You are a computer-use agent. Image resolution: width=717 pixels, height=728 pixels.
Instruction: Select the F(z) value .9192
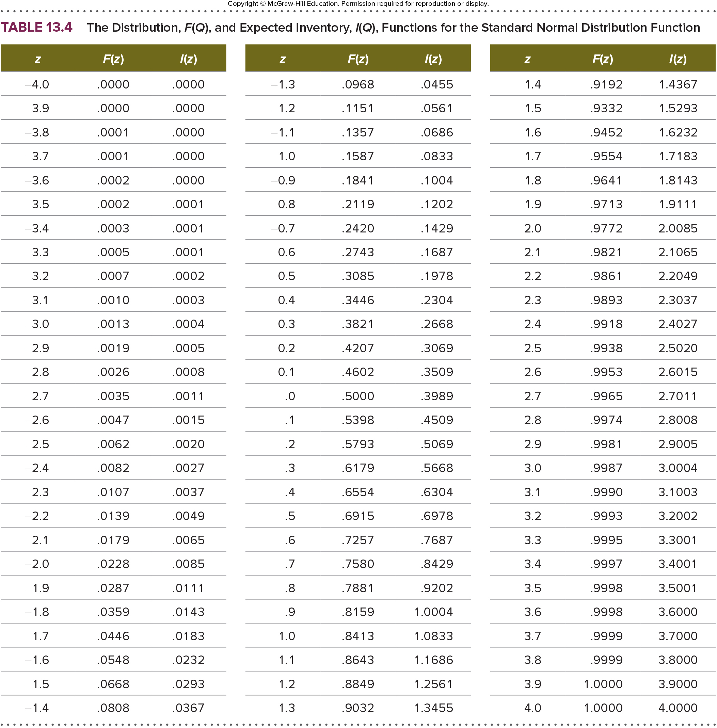click(606, 84)
